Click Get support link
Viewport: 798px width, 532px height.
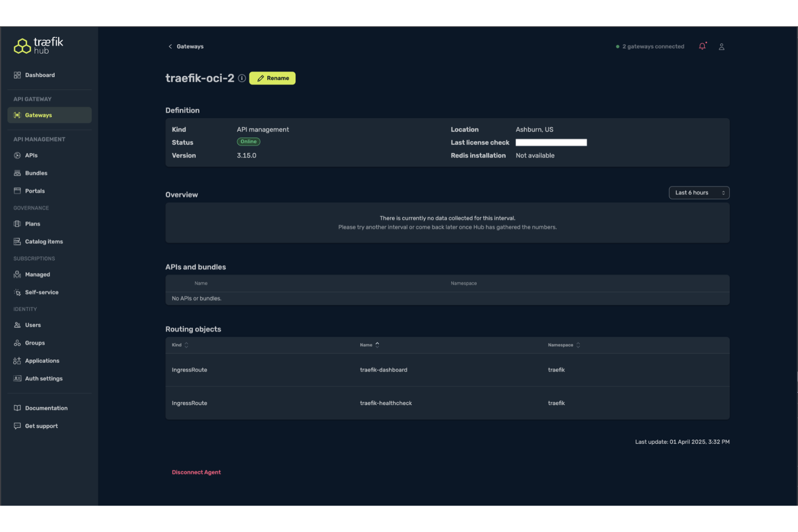point(41,426)
